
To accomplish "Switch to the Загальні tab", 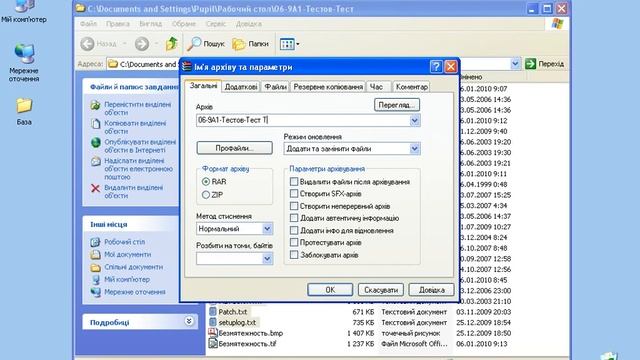I will 203,86.
